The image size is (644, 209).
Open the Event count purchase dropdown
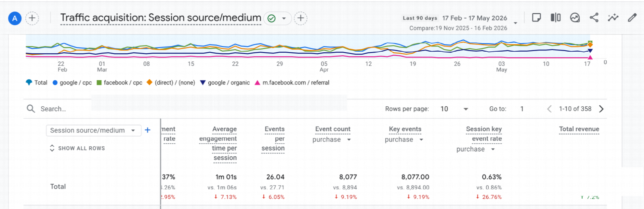[332, 140]
